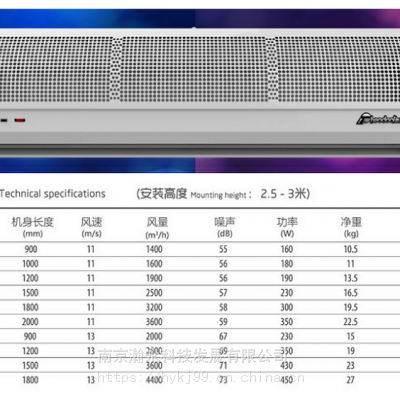This screenshot has height=400, width=400.
Task: Click the 噪声 (dB) column header
Action: (225, 227)
